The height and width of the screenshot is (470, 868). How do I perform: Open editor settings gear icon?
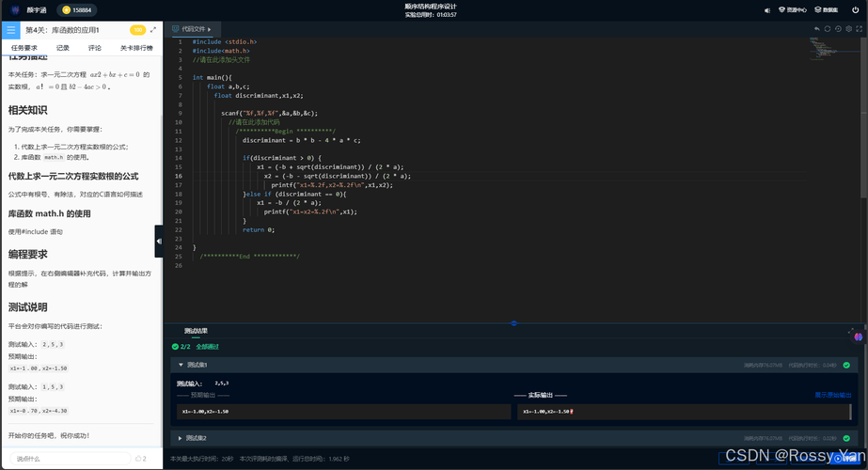pos(848,29)
